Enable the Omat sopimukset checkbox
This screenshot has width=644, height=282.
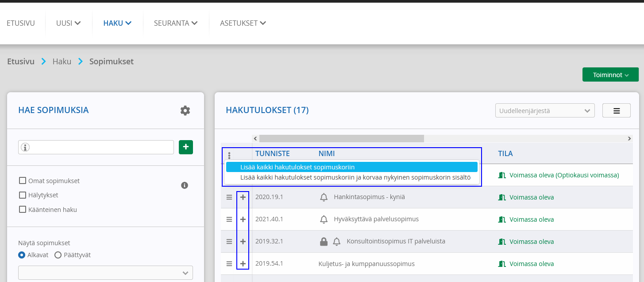point(22,180)
